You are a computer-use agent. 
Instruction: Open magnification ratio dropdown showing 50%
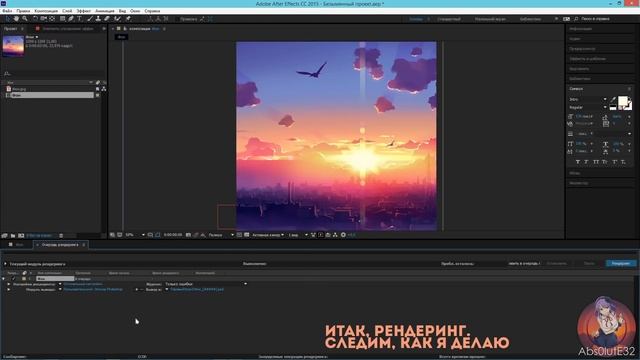(135, 235)
